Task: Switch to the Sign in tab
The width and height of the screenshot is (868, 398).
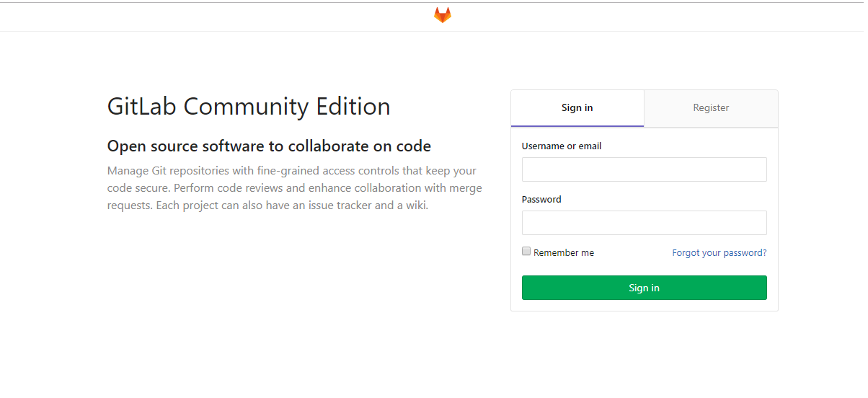Action: (577, 108)
